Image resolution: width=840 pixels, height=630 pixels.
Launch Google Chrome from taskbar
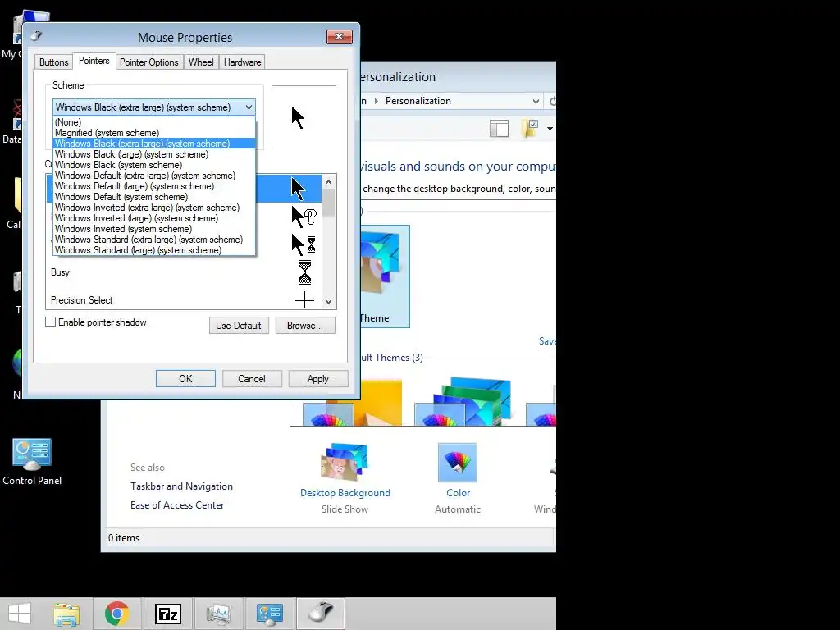coord(116,614)
